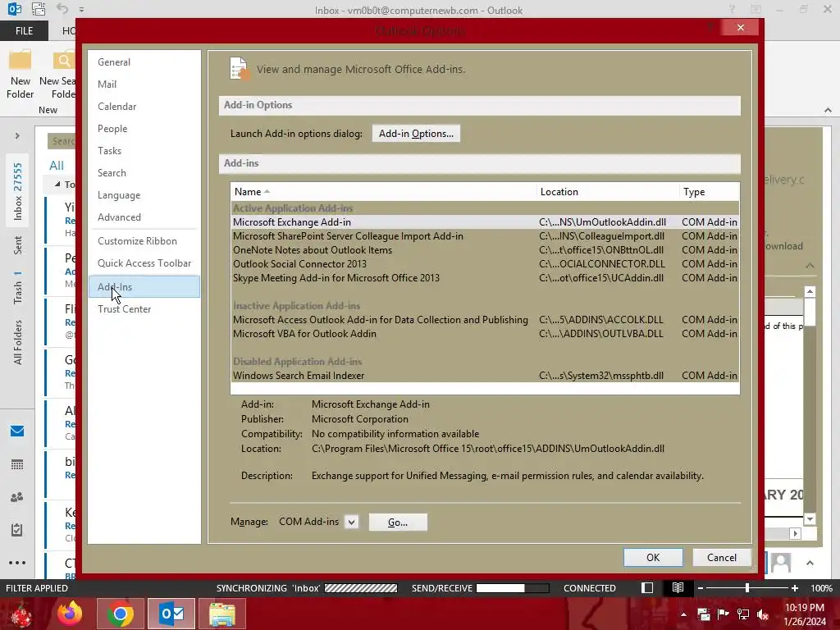Viewport: 840px width, 630px height.
Task: Click the reading pane scroll right arrow
Action: tap(796, 533)
